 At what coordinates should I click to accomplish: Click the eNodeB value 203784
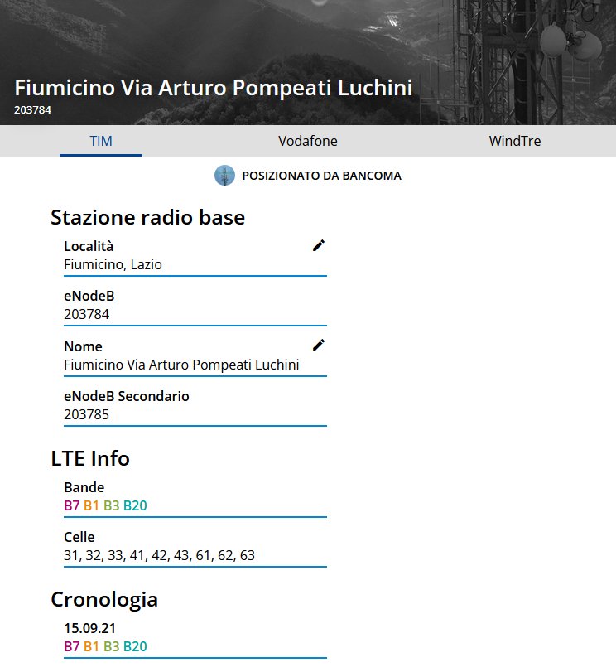(87, 315)
